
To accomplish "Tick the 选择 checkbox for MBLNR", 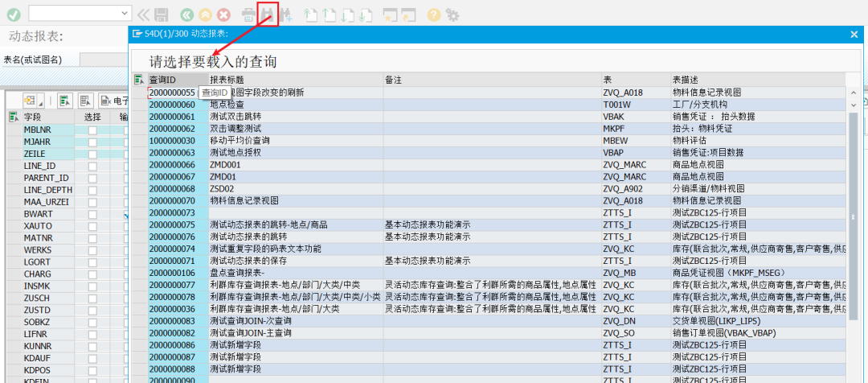I will click(x=92, y=130).
